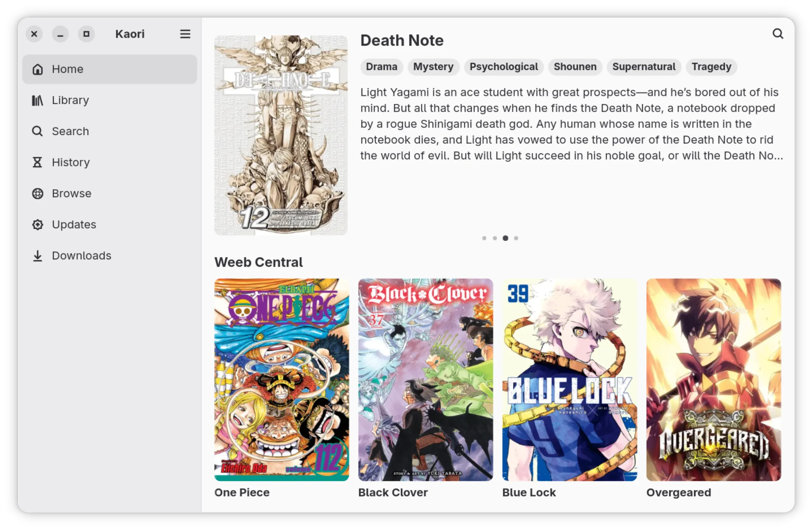Click the Home house icon in sidebar
This screenshot has width=812, height=530.
37,69
